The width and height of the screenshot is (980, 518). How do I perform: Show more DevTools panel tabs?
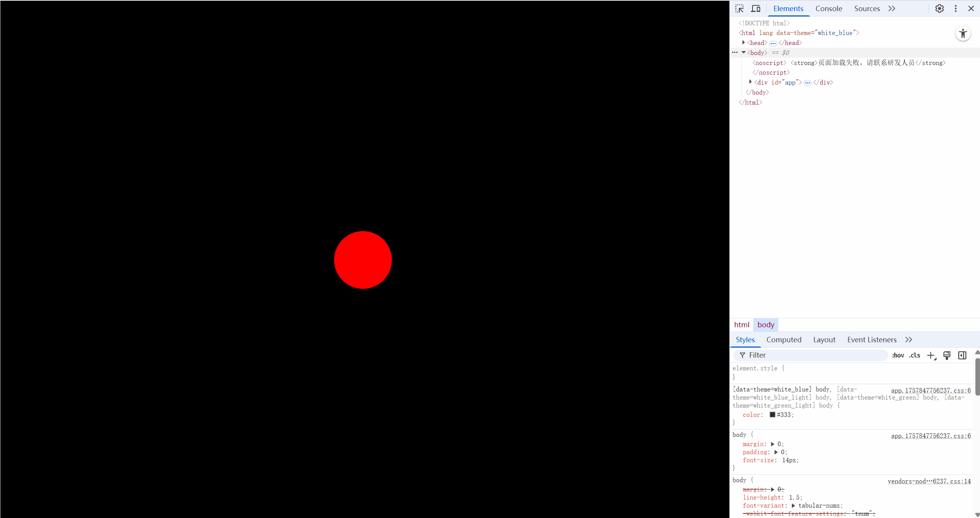[x=892, y=8]
